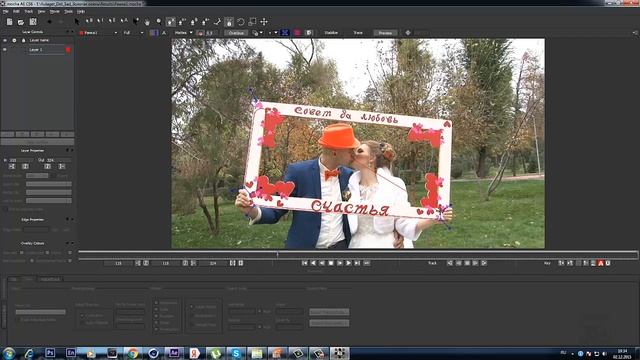This screenshot has width=640, height=360.
Task: Toggle the blue surface display icon
Action: coord(285,33)
